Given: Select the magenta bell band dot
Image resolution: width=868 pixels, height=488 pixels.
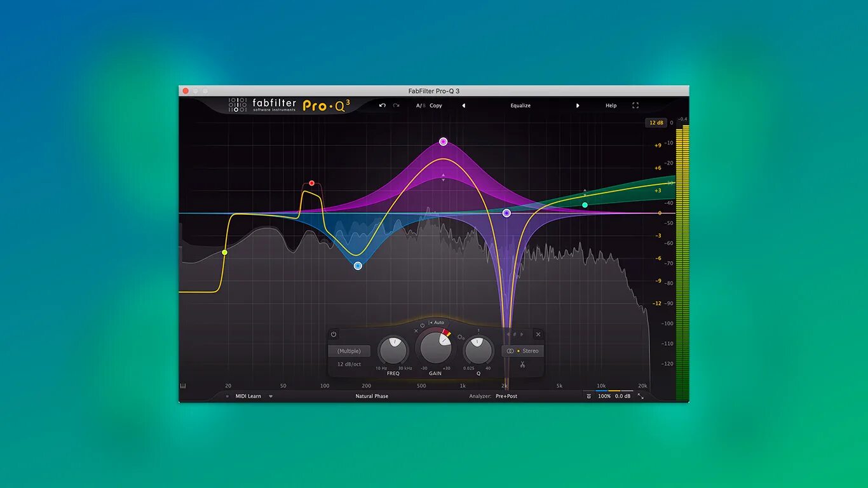Looking at the screenshot, I should tap(443, 142).
